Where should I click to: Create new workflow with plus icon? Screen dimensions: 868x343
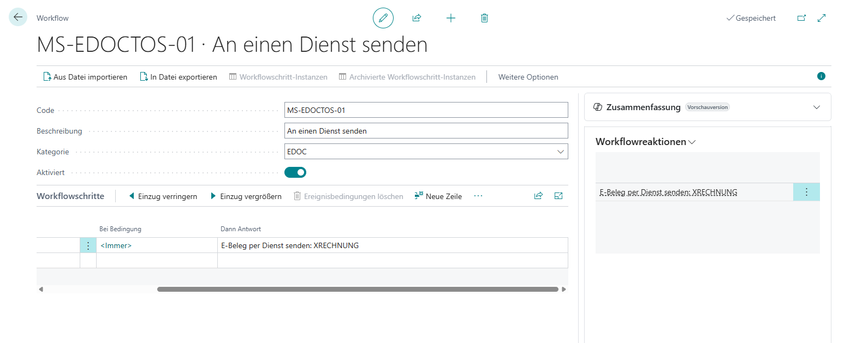[x=451, y=18]
